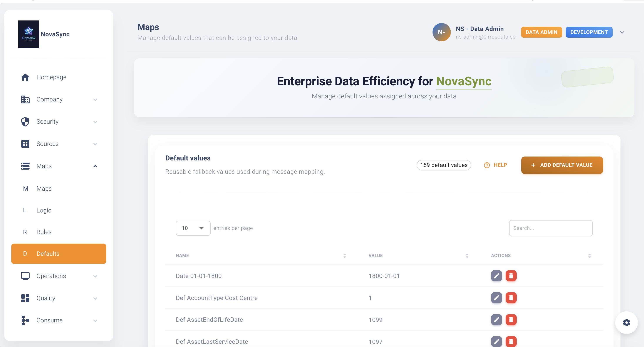Edit the Def AssetLastServiceDate entry

click(496, 342)
